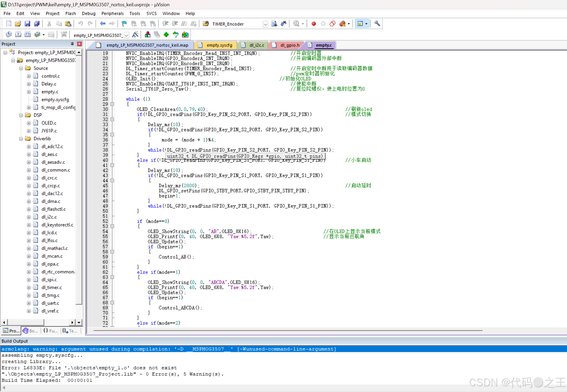Pin the Project panel with the pushpin
Viewport: 567px width, 392px height.
(x=72, y=44)
